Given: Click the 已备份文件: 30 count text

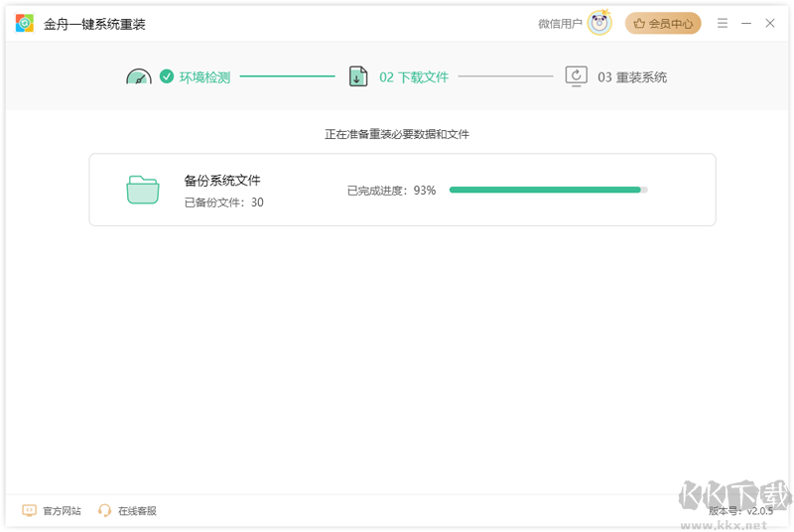Looking at the screenshot, I should (x=224, y=202).
